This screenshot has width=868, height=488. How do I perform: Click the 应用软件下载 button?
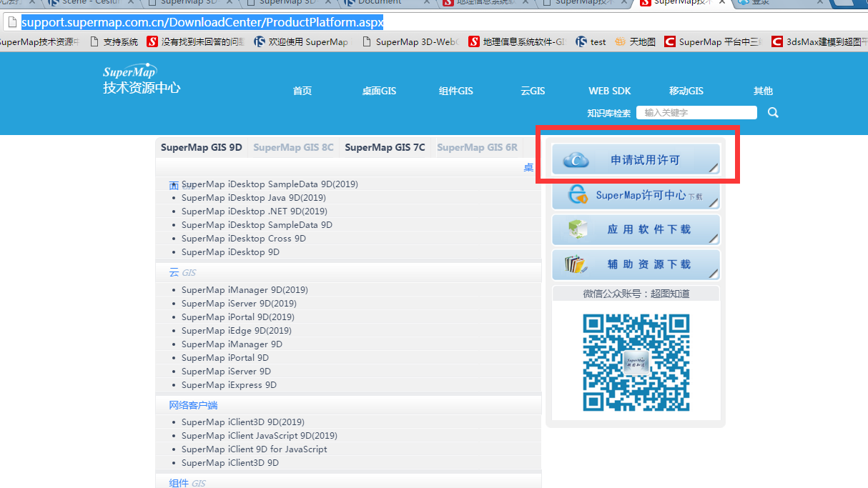click(x=636, y=229)
